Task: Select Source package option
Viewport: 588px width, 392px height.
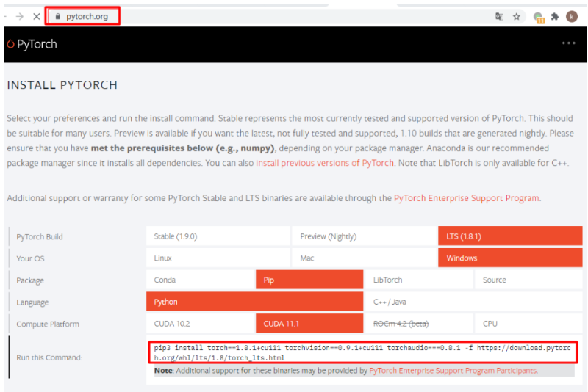Action: (x=528, y=280)
